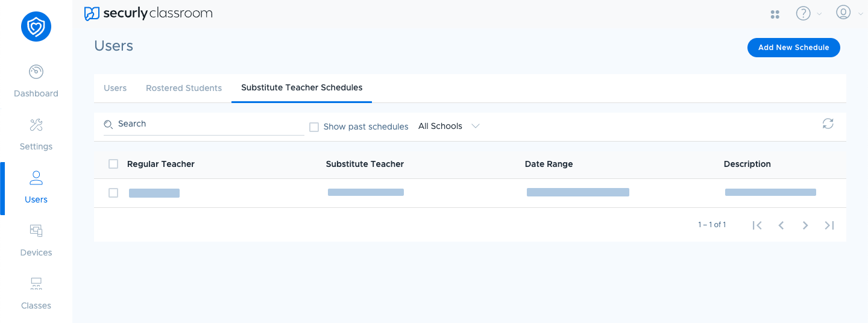Switch to the Rostered Students tab
This screenshot has height=323, width=868.
tap(184, 88)
